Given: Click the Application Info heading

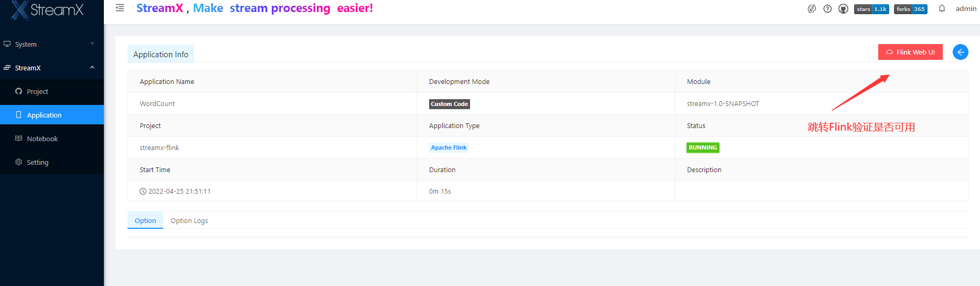Looking at the screenshot, I should [161, 54].
